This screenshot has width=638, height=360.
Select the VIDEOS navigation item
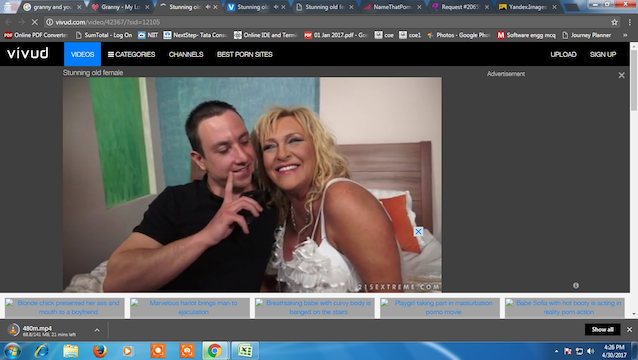[82, 54]
